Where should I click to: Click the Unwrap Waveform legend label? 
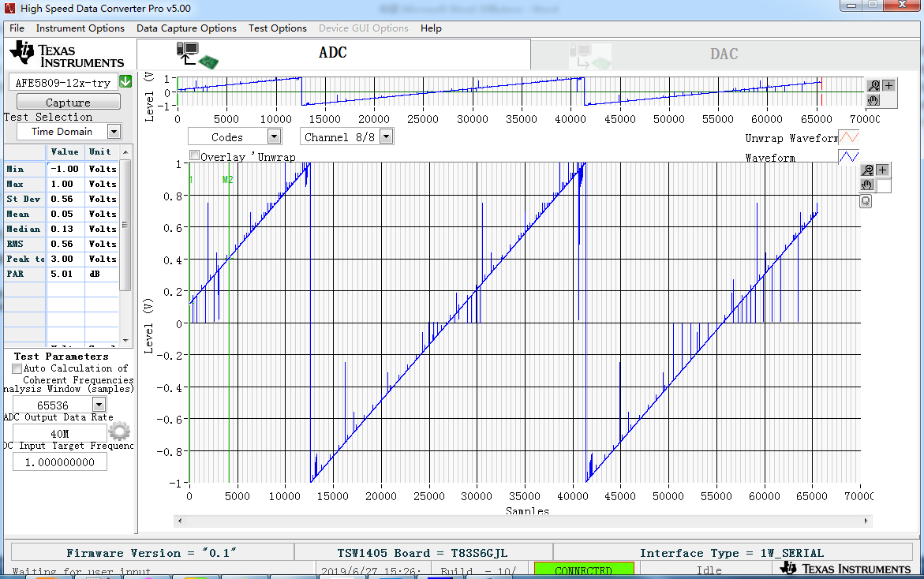tap(791, 138)
